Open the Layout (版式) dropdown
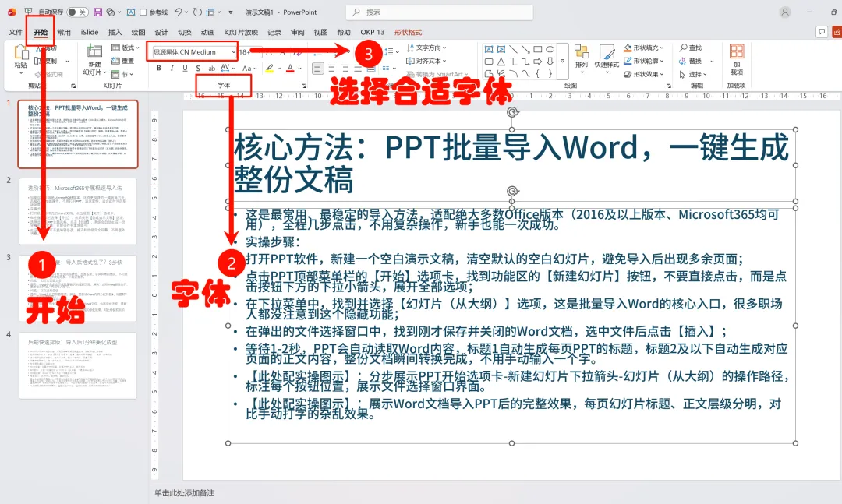The image size is (842, 504). pyautogui.click(x=125, y=48)
